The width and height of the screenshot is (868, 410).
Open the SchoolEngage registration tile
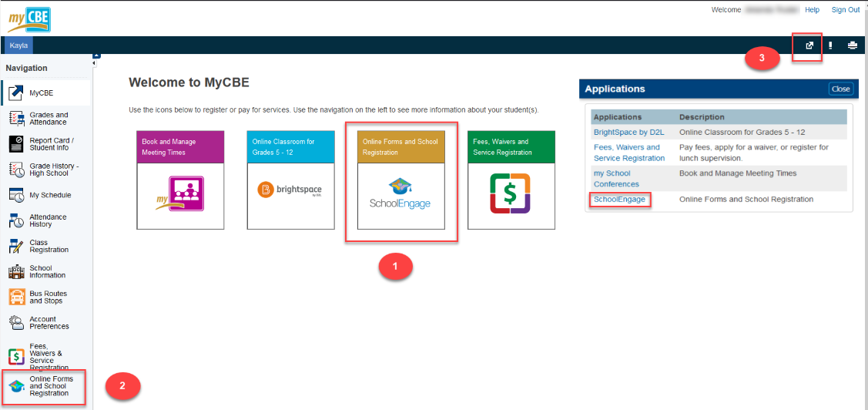401,181
